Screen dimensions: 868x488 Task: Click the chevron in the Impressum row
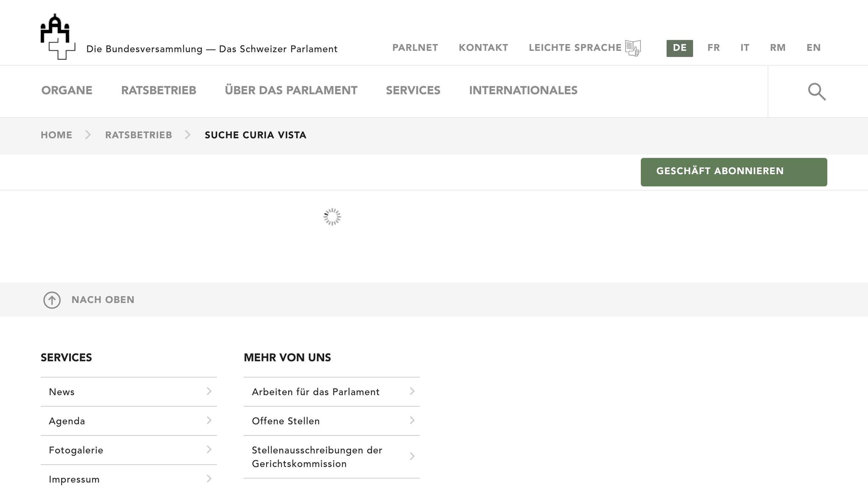[x=209, y=479]
